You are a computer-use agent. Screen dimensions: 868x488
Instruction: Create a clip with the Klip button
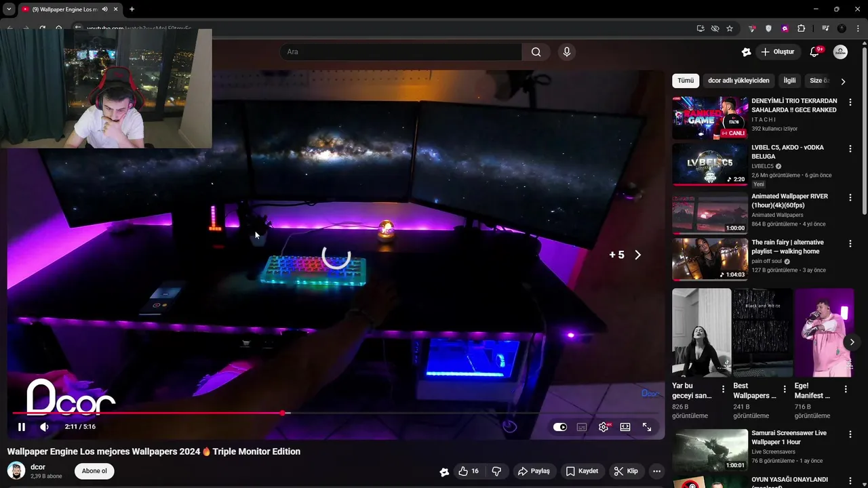625,471
